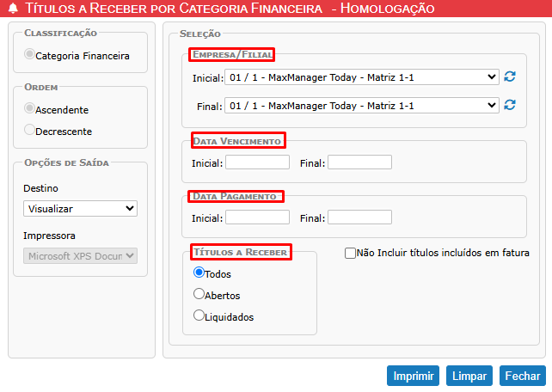The height and width of the screenshot is (392, 552).
Task: Select Liquidados under Títulos a Receber
Action: point(199,315)
